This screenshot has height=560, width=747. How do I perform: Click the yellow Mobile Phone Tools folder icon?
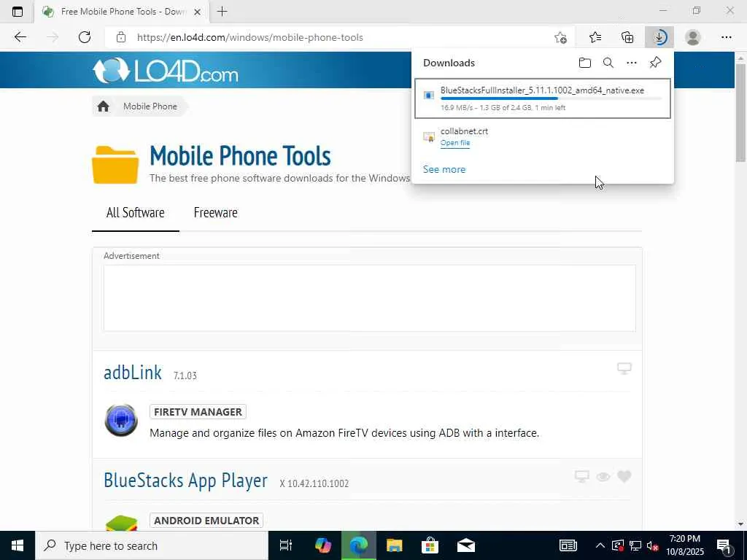tap(115, 165)
